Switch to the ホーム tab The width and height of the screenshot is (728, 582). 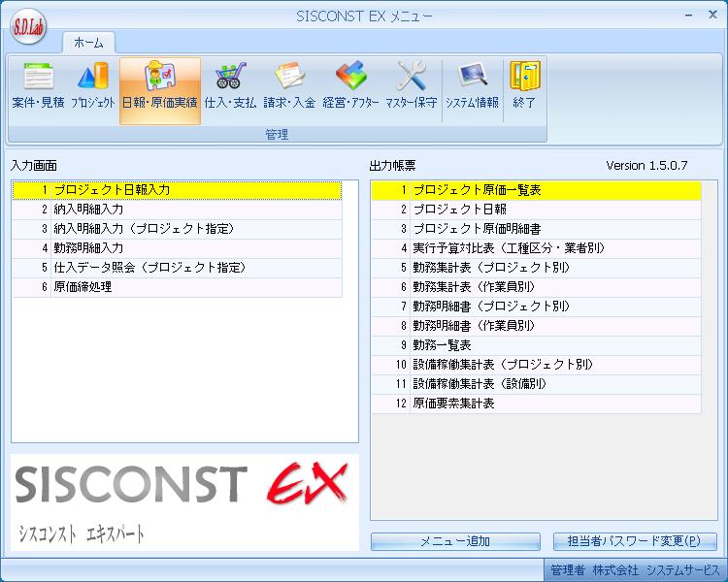[x=88, y=43]
